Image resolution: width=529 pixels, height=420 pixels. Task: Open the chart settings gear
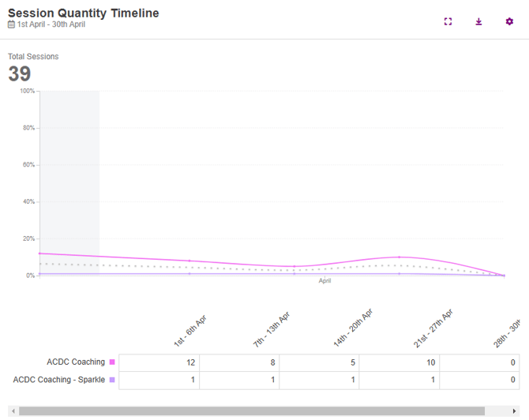(x=509, y=21)
